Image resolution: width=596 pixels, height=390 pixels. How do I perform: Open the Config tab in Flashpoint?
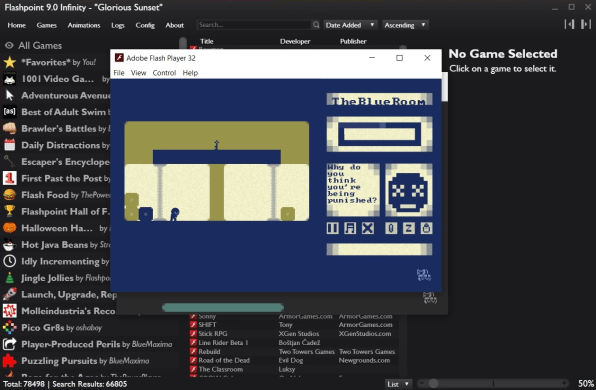(145, 25)
